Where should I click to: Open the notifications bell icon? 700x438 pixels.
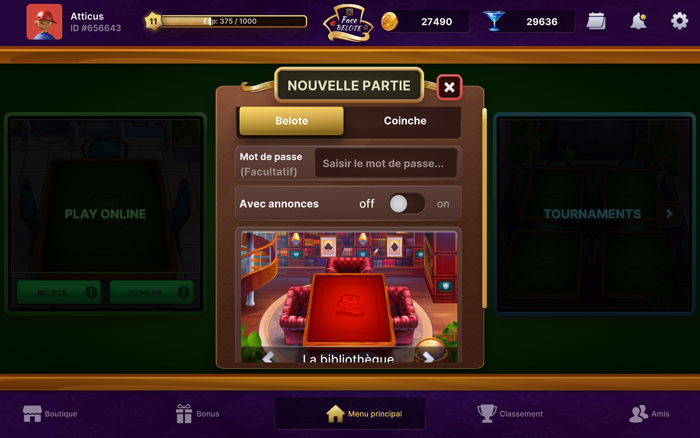click(x=638, y=21)
